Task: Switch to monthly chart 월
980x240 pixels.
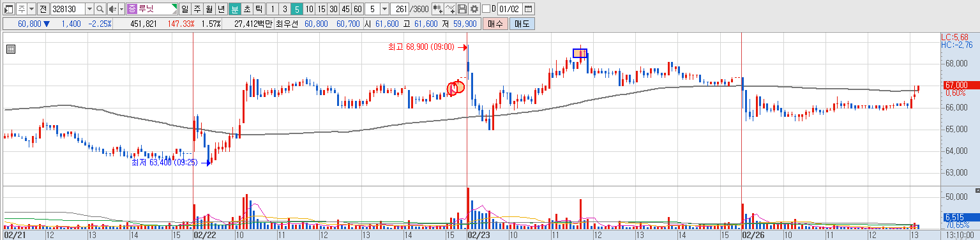Action: tap(209, 9)
